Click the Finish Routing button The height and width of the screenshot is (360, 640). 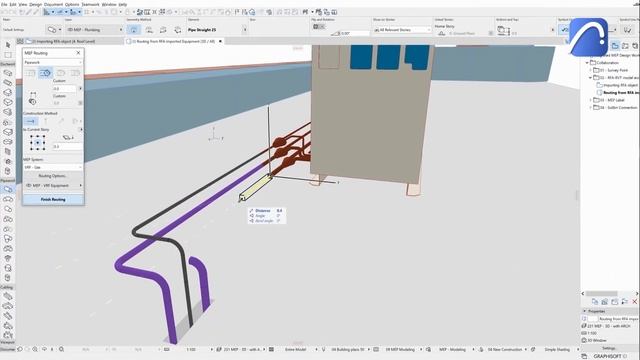coord(53,200)
